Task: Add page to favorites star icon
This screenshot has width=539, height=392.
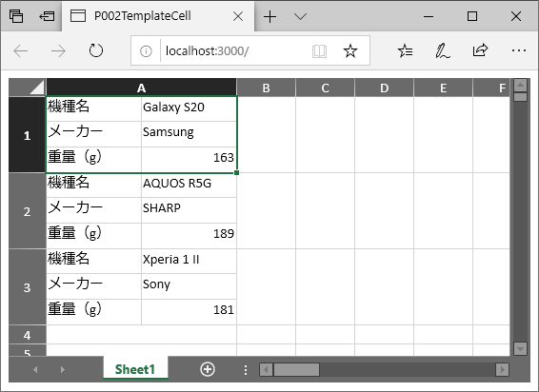Action: tap(350, 50)
